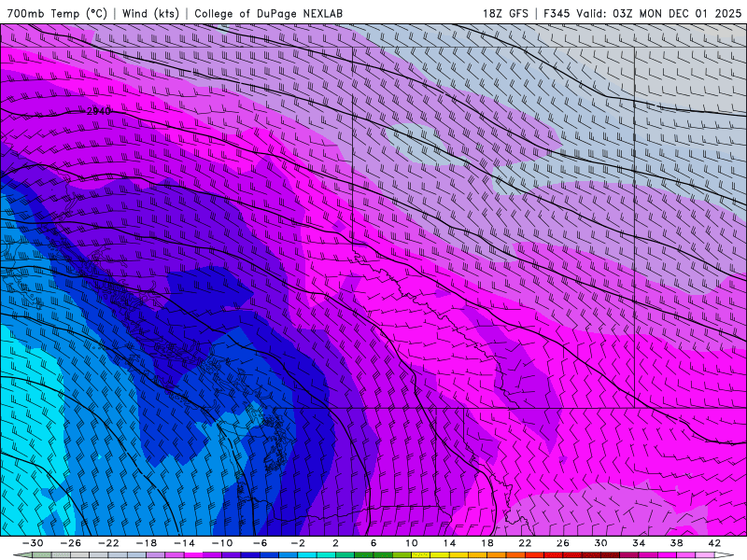Click the positive "30" scale label

click(600, 543)
